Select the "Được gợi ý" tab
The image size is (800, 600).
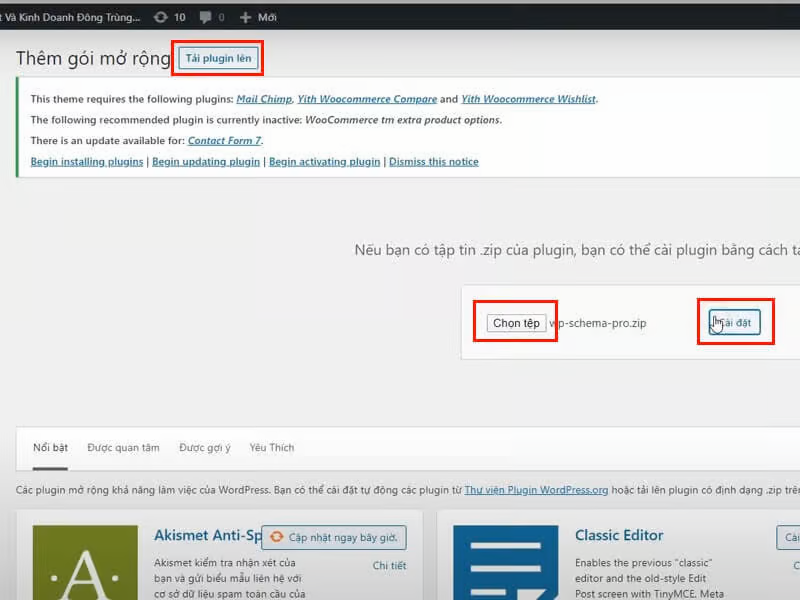(205, 448)
